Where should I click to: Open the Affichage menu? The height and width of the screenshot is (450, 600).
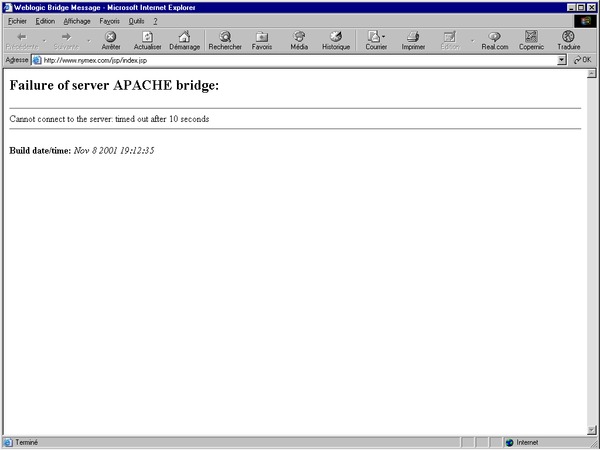[x=77, y=21]
